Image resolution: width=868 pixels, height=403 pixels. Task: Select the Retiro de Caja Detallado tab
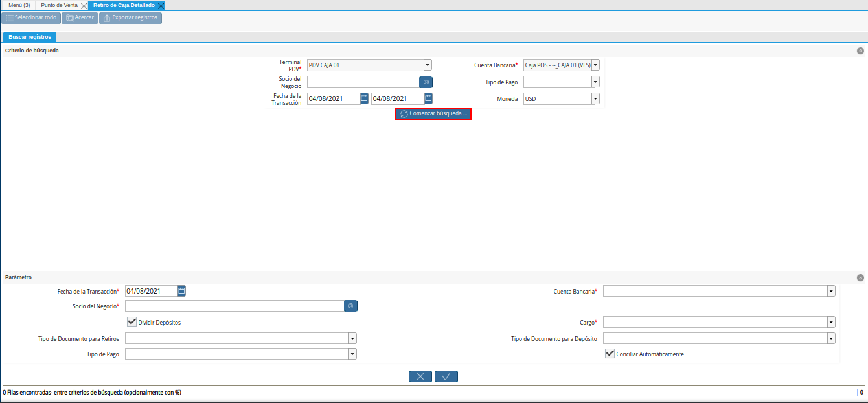click(124, 5)
